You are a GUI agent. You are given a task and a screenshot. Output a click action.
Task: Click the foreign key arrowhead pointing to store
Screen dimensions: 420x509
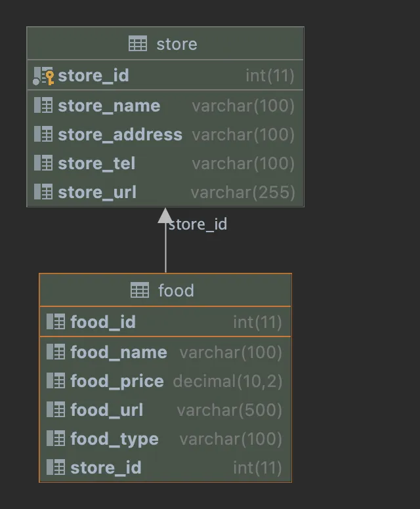pyautogui.click(x=165, y=216)
